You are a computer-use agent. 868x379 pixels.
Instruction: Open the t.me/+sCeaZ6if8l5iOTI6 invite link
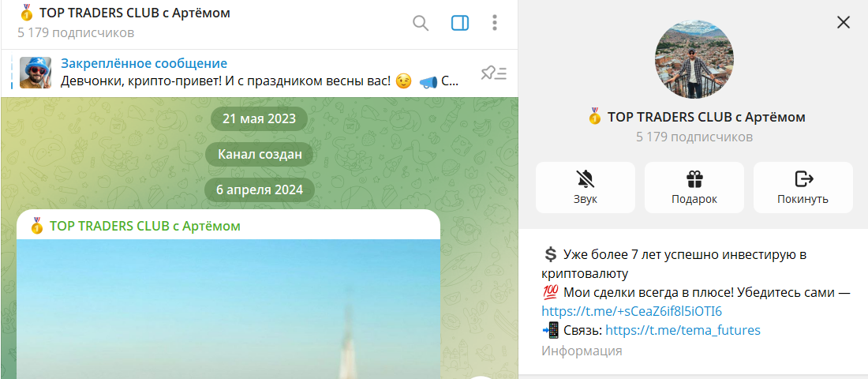(x=631, y=311)
